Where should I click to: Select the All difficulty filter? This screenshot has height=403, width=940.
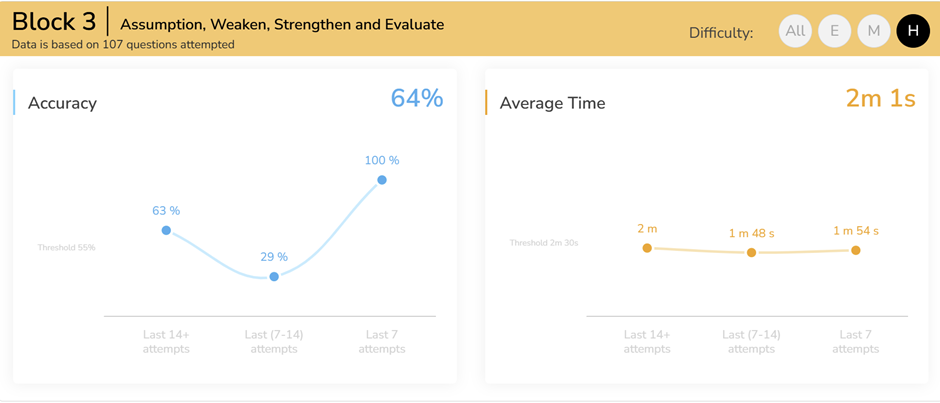795,31
